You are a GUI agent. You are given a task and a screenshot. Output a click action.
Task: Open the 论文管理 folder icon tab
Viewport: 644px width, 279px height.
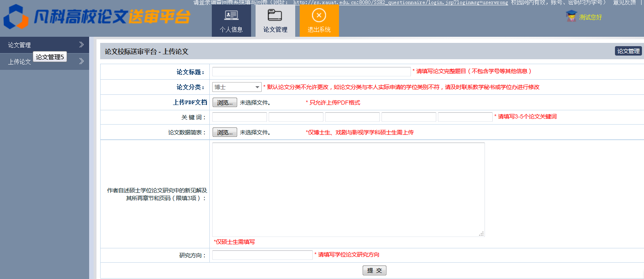pos(275,16)
